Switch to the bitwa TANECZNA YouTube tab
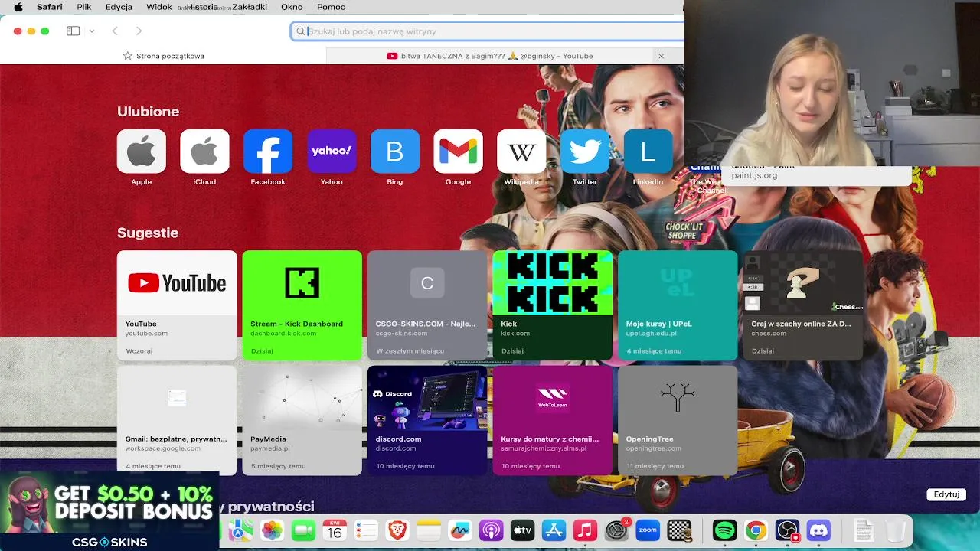 490,56
